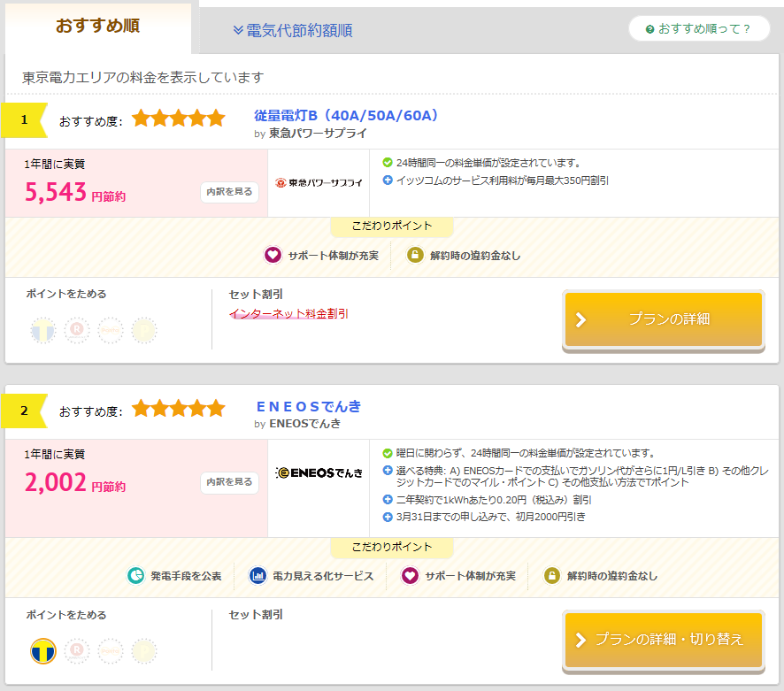Click the プランの詳細 button for 東急 plan
The image size is (784, 691).
point(664,320)
